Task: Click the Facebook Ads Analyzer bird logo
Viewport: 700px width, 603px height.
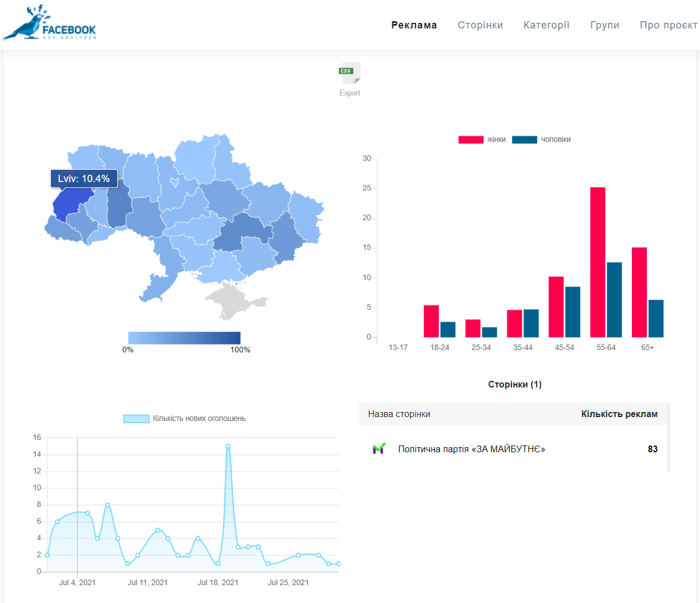Action: (x=49, y=23)
